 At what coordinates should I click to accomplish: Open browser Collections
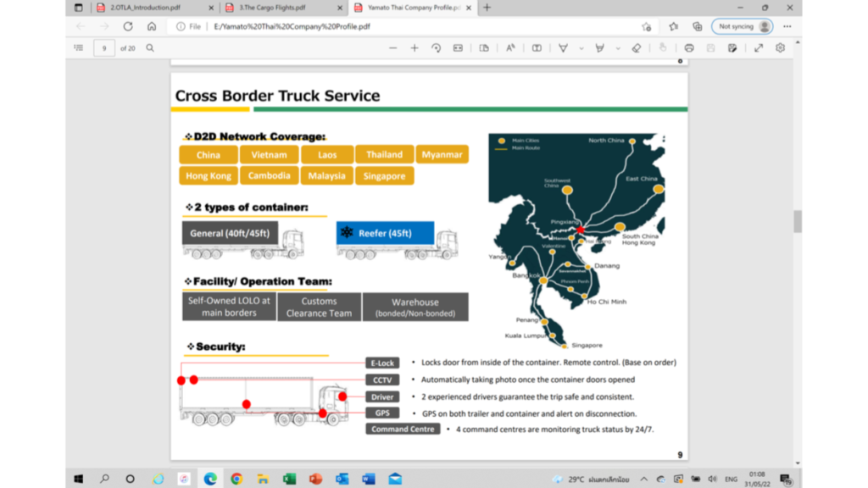tap(698, 26)
